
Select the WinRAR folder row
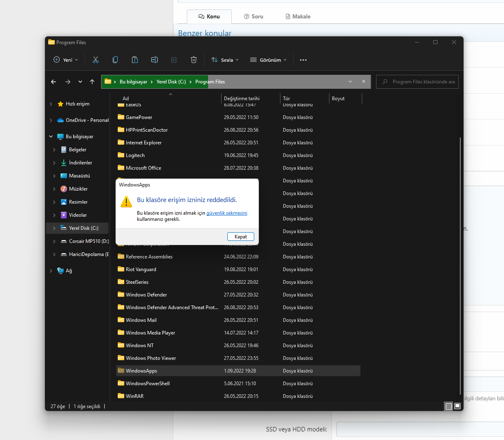pos(238,396)
